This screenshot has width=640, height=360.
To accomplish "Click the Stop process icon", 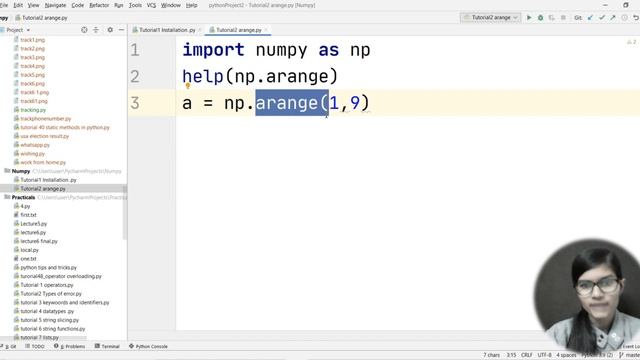I will (x=563, y=18).
